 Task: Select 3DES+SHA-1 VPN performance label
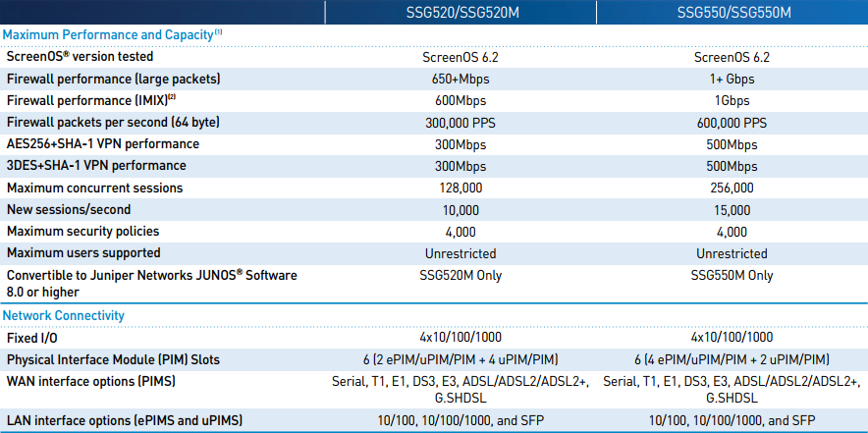[x=96, y=166]
